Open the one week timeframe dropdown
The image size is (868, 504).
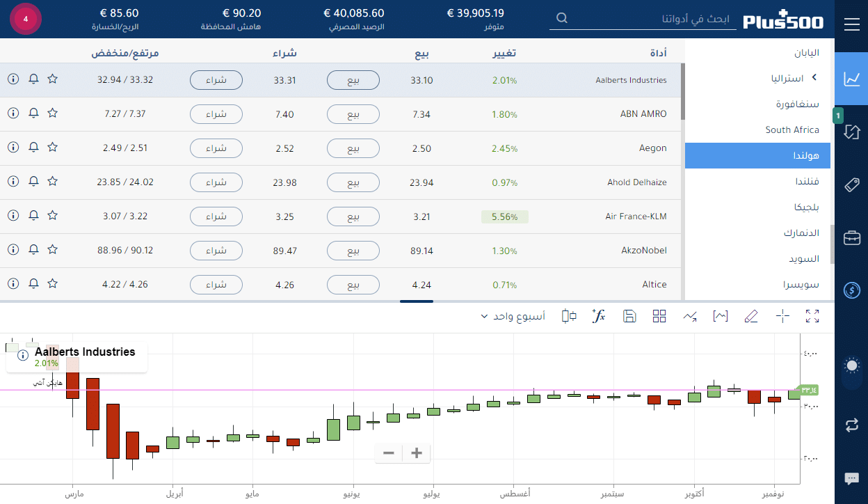pos(513,316)
